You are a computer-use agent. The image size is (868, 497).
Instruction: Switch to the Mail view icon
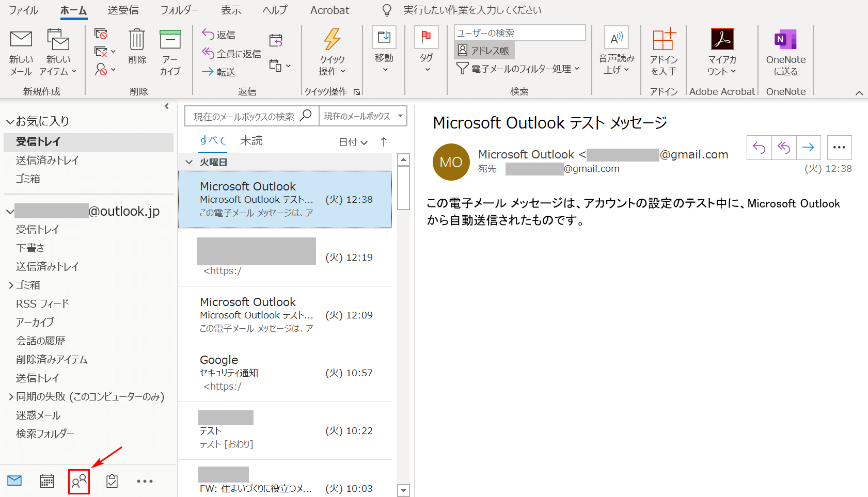coord(14,481)
